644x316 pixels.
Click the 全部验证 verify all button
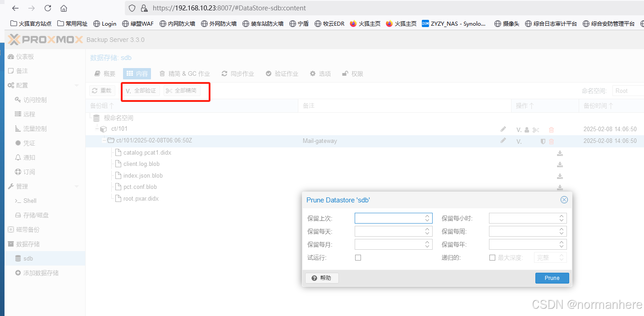tap(141, 91)
